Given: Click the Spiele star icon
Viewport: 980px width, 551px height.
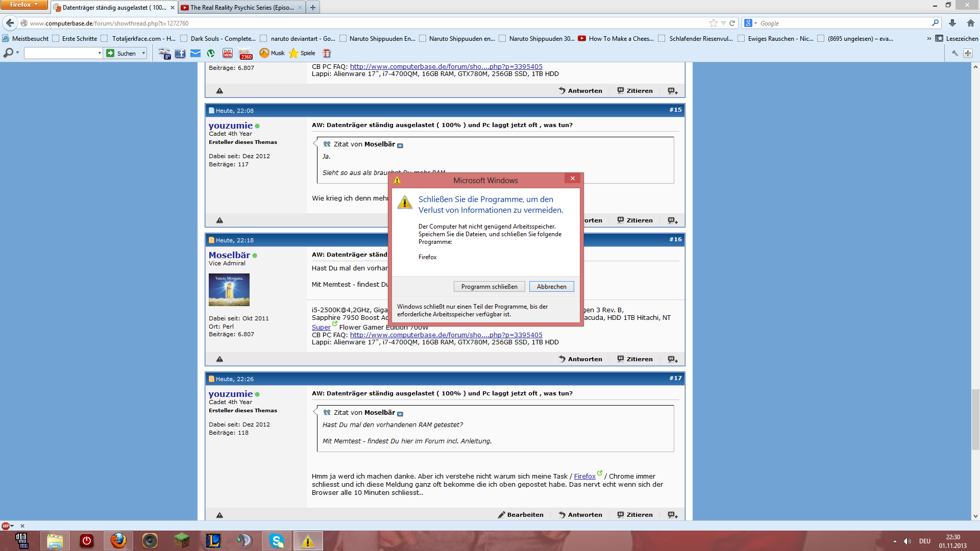Looking at the screenshot, I should tap(294, 53).
